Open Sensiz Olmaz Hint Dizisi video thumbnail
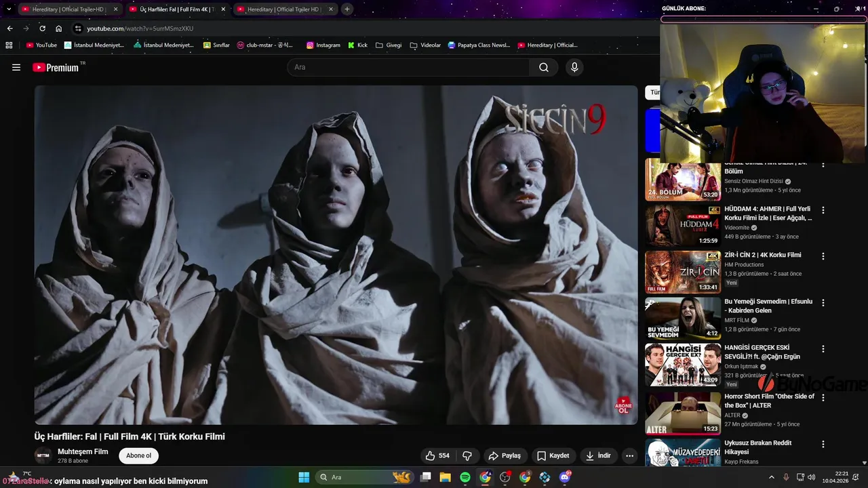 tap(683, 180)
